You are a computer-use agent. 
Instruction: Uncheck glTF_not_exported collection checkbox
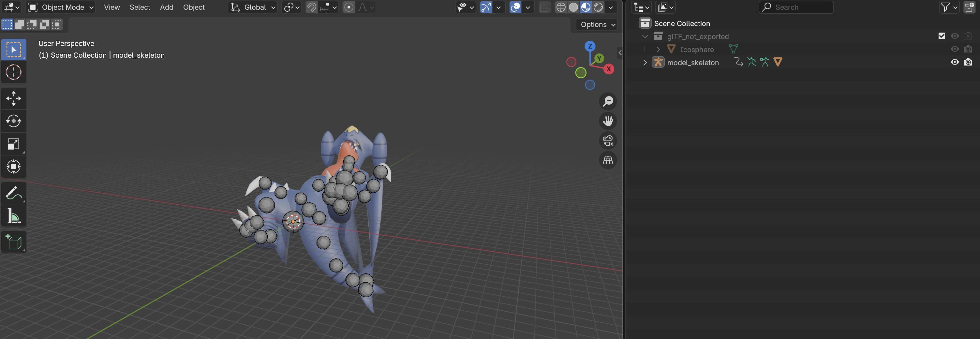[x=942, y=36]
